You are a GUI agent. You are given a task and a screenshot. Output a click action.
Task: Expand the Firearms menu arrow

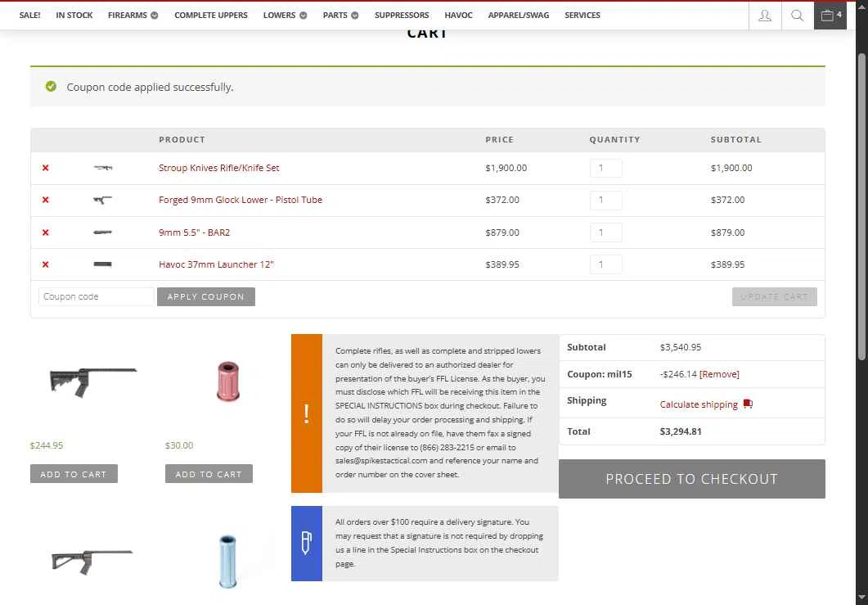tap(155, 16)
